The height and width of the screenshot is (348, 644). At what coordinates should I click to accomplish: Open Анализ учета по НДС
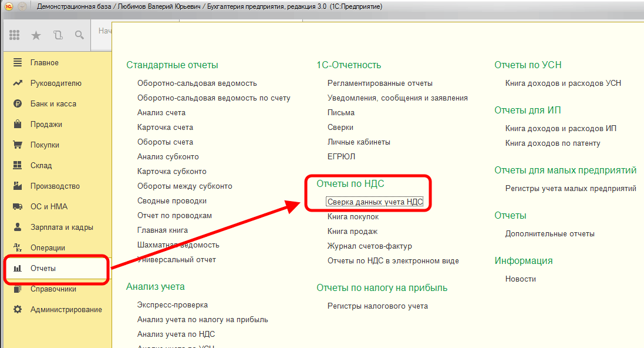[x=176, y=334]
